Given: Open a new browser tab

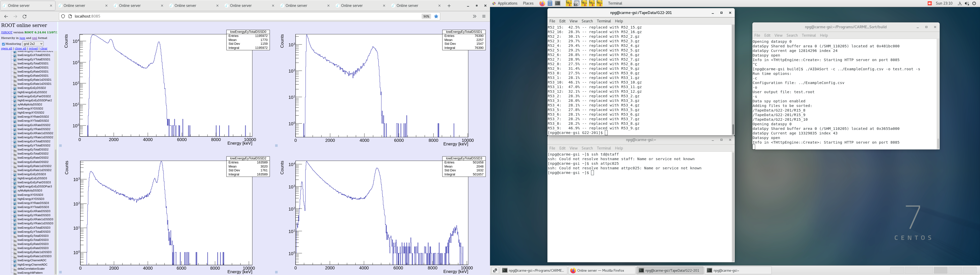Looking at the screenshot, I should (x=449, y=6).
